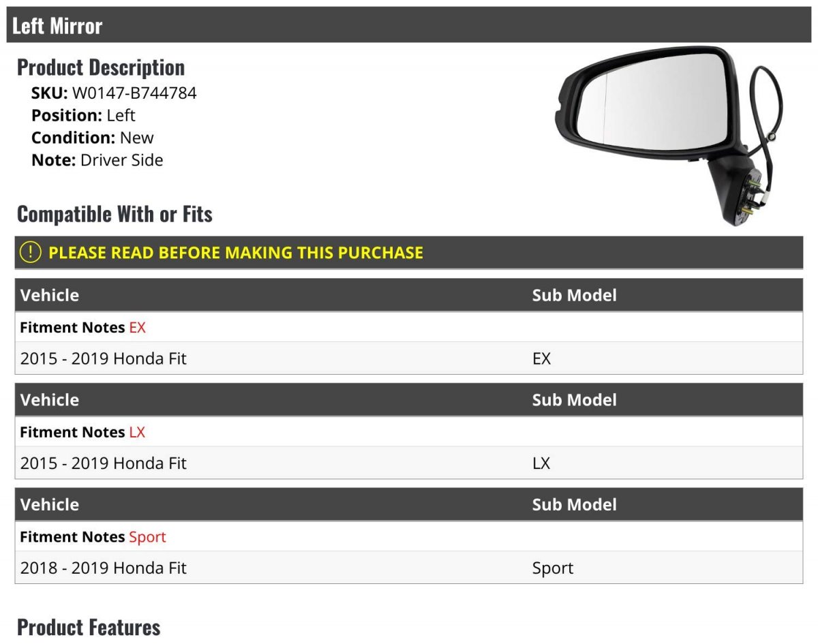Select the 2015 - 2019 Honda Fit LX row
The width and height of the screenshot is (818, 644).
(409, 463)
